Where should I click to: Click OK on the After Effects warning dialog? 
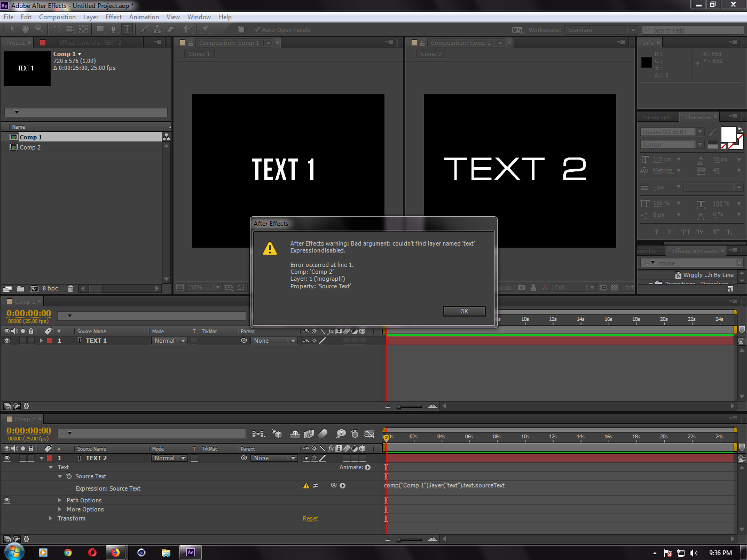463,311
